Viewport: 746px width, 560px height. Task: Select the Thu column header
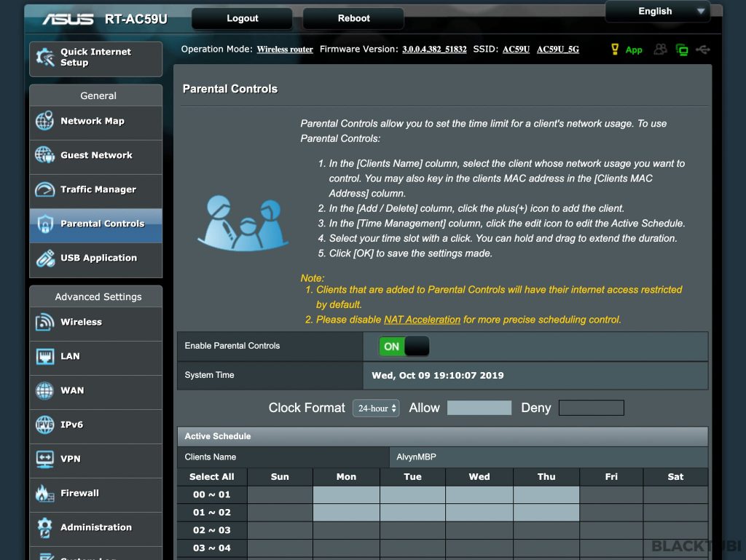[x=546, y=477]
